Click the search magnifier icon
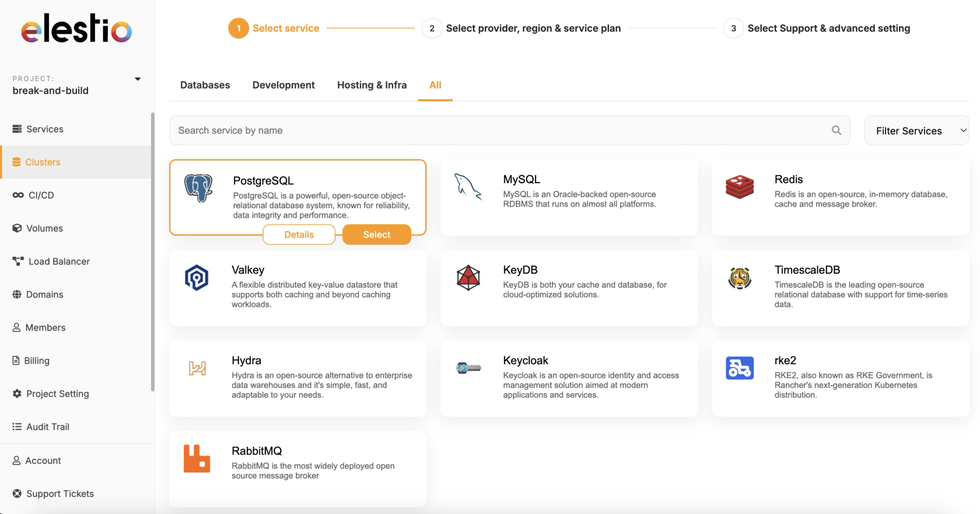 coord(836,130)
